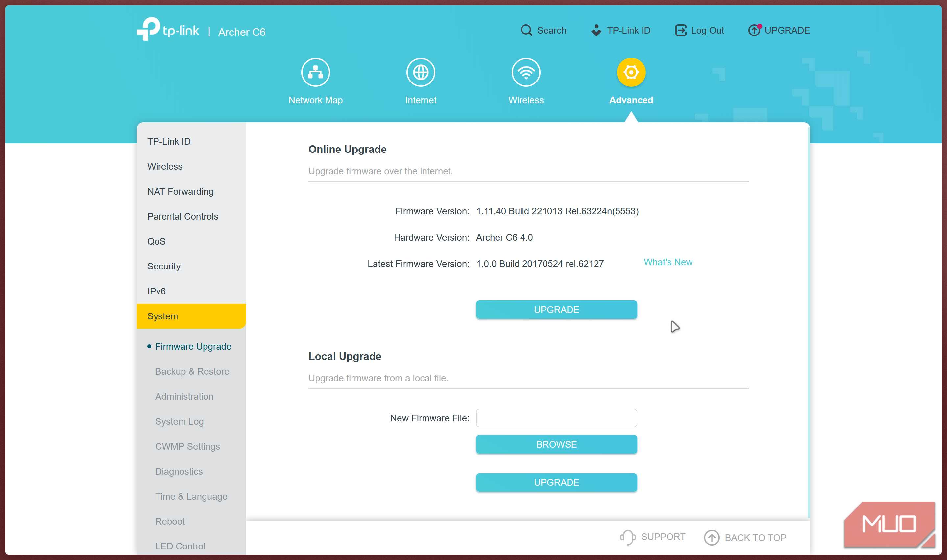Select Firmware Upgrade in sidebar
This screenshot has height=560, width=947.
[193, 346]
